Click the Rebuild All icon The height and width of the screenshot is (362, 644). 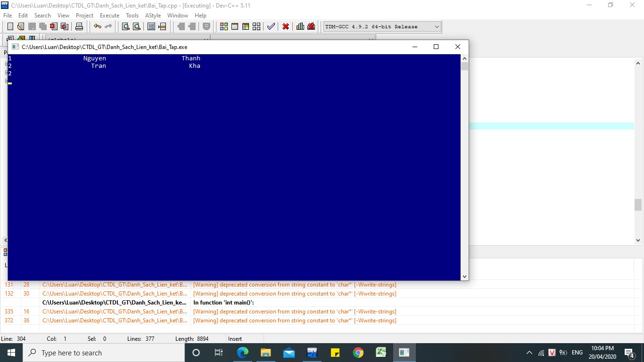(x=256, y=26)
